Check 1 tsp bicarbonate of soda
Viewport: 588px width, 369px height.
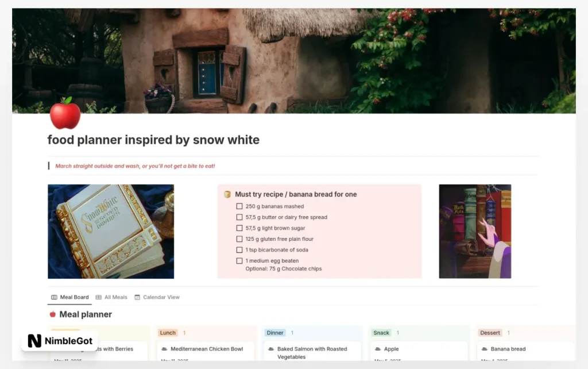click(239, 249)
